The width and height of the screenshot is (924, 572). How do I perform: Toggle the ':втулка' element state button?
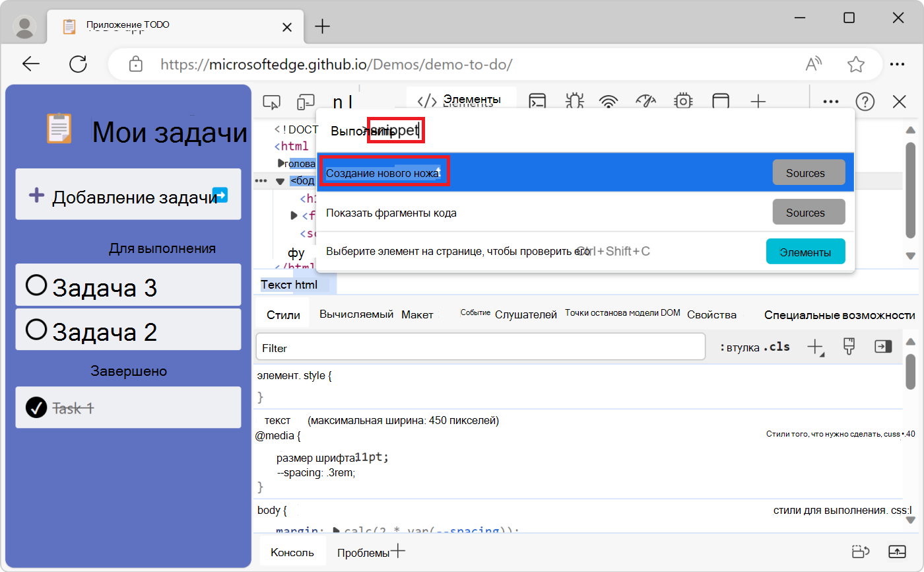point(739,347)
